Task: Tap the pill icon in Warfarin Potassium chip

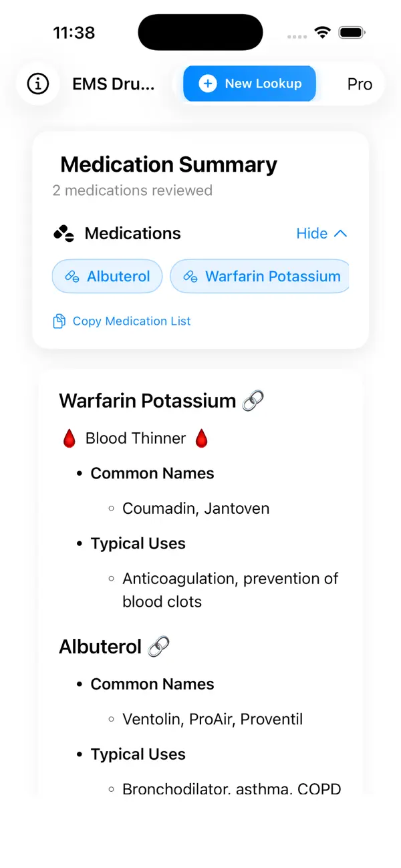Action: [x=191, y=276]
